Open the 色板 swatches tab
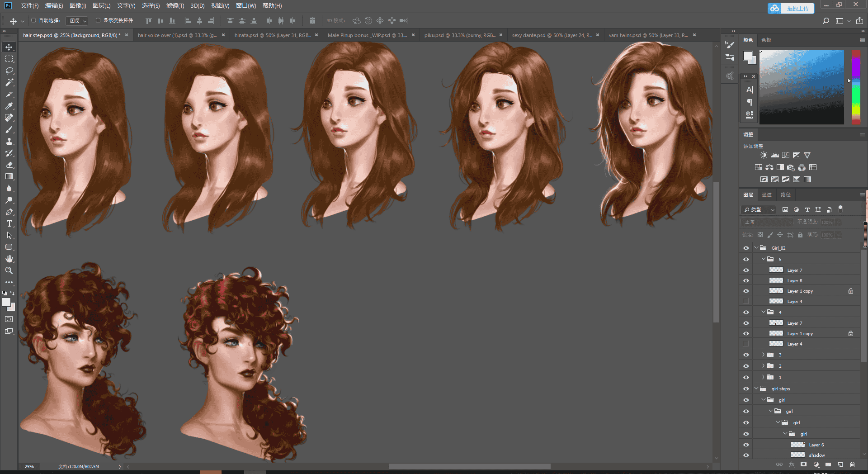The image size is (868, 474). coord(766,40)
